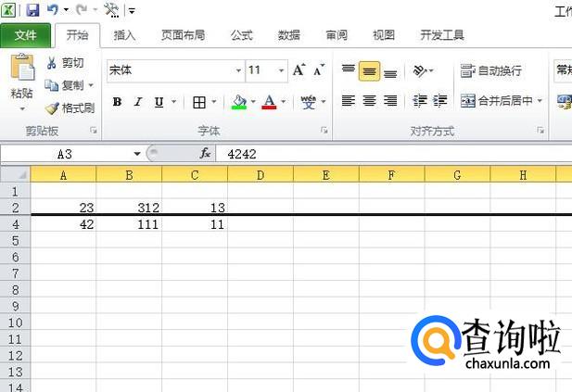The image size is (572, 392).
Task: Click the Paste clipboard icon
Action: pos(22,67)
